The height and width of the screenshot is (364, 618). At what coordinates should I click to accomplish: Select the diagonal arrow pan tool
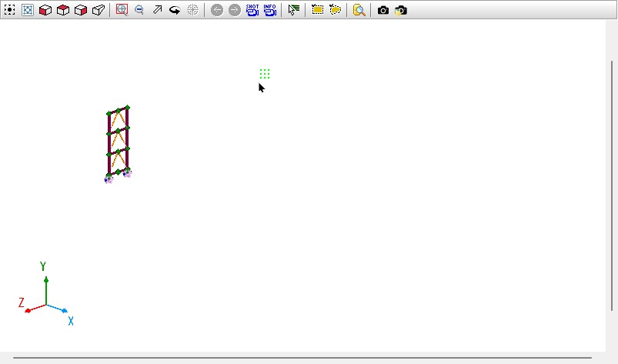[x=157, y=10]
